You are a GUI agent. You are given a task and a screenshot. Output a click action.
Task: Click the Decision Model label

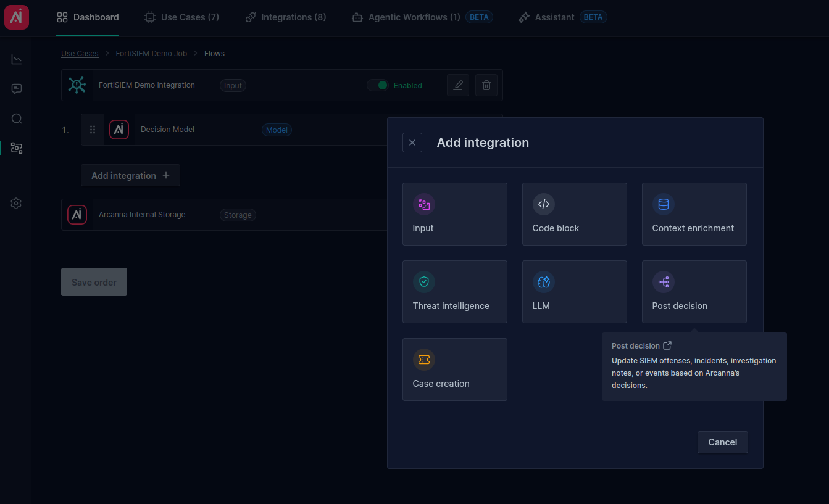167,130
